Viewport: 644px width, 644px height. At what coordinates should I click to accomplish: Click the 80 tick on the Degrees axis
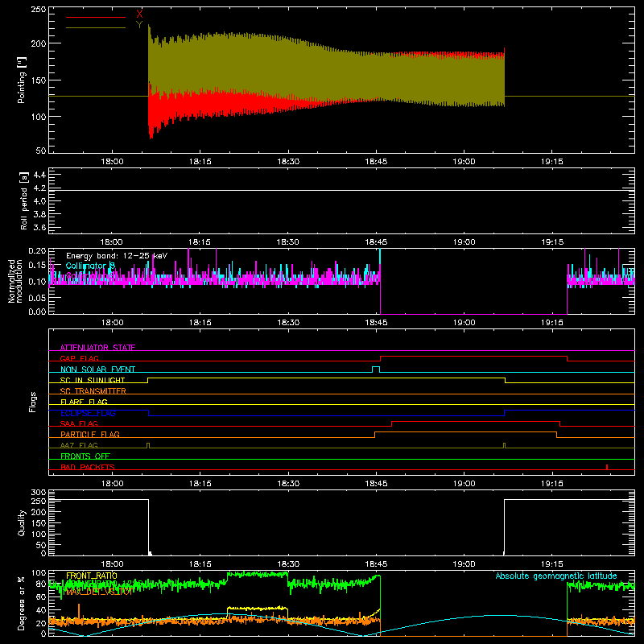(41, 584)
